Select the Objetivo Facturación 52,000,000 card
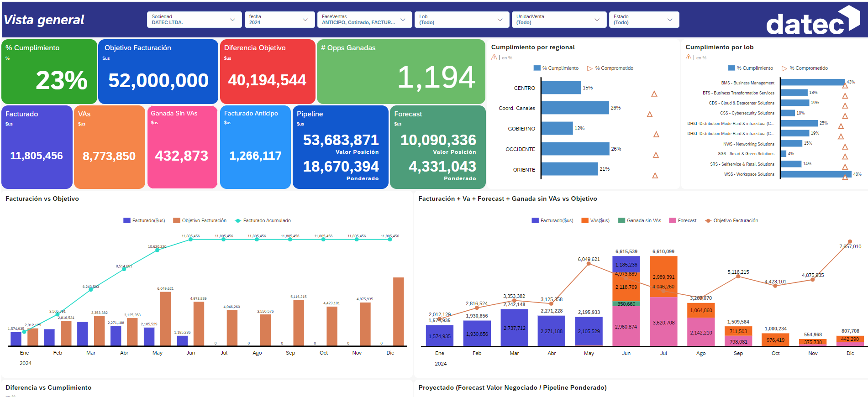Screen dimensions: 868x397 click(x=158, y=72)
